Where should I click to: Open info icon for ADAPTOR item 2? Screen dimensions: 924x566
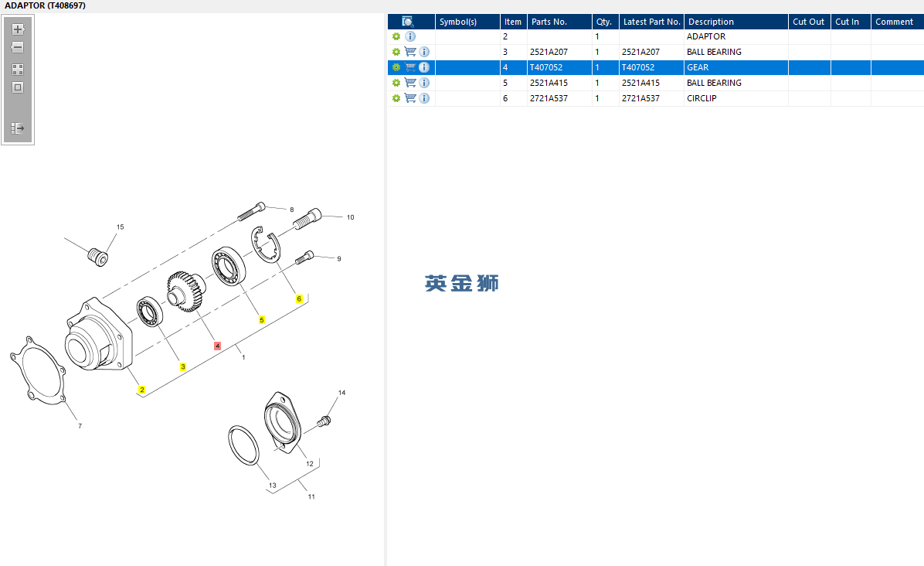410,36
